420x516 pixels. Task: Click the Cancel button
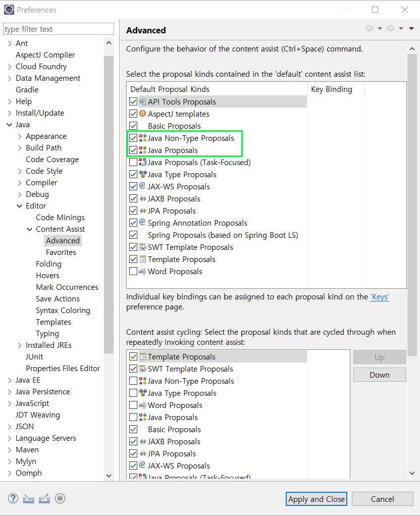383,499
